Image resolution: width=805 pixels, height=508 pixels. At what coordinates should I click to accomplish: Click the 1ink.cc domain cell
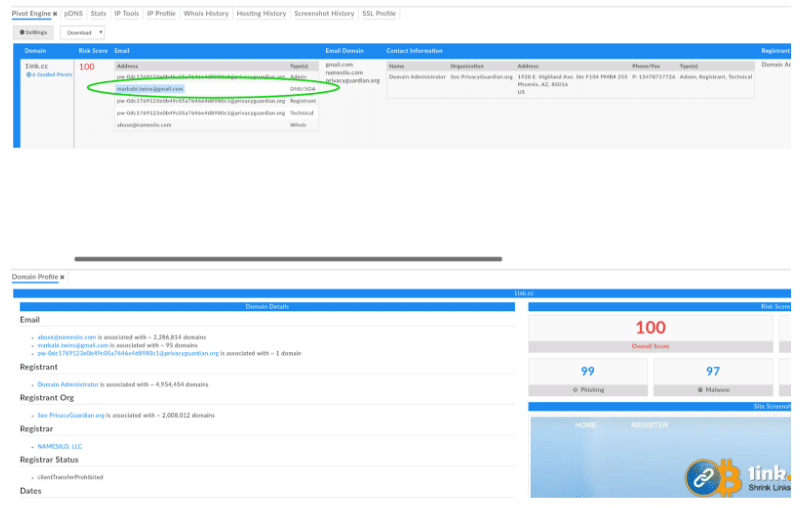click(36, 66)
